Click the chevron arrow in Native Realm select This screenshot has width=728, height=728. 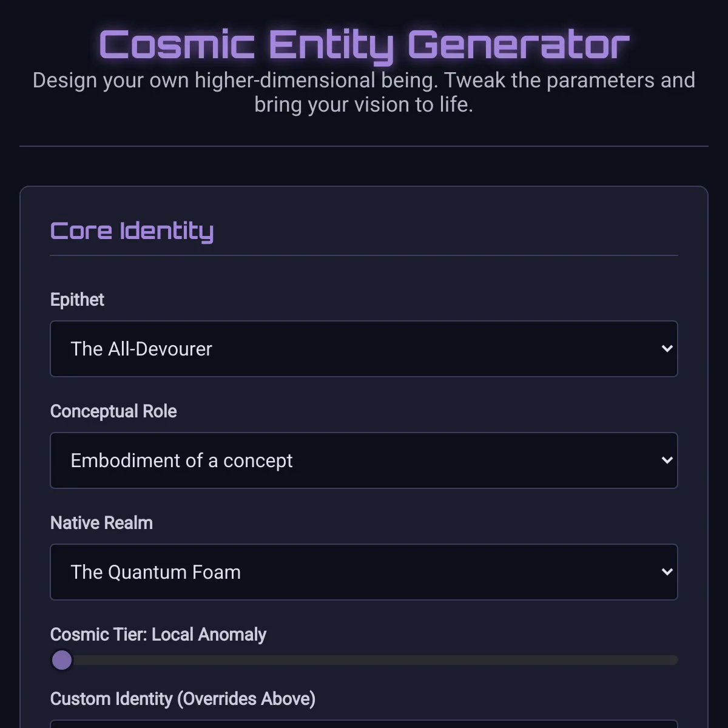coord(667,572)
